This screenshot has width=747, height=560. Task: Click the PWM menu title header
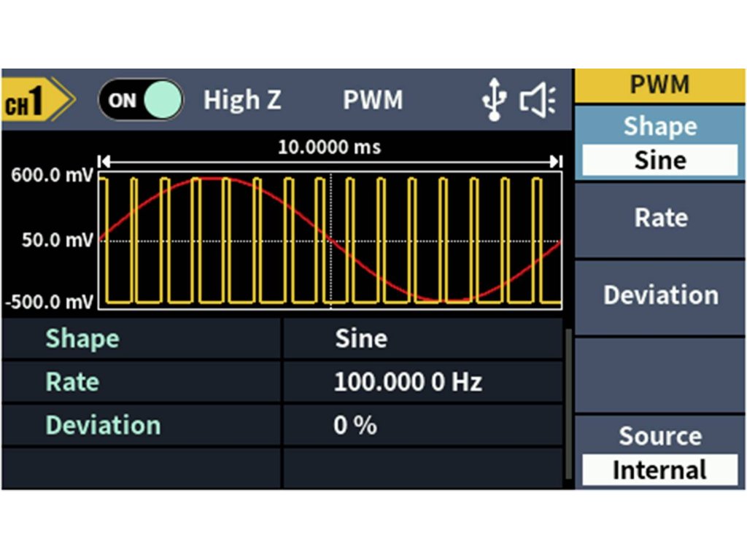coord(660,85)
